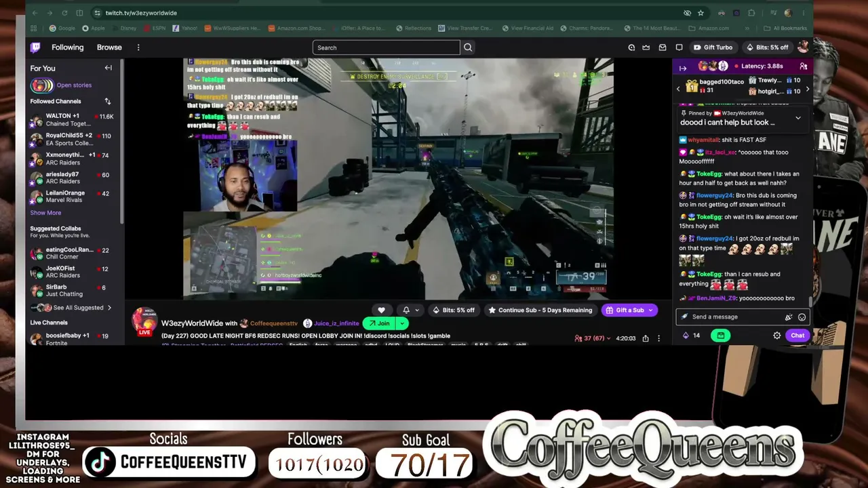Open the Juice_iz_infinite channel link

point(335,323)
